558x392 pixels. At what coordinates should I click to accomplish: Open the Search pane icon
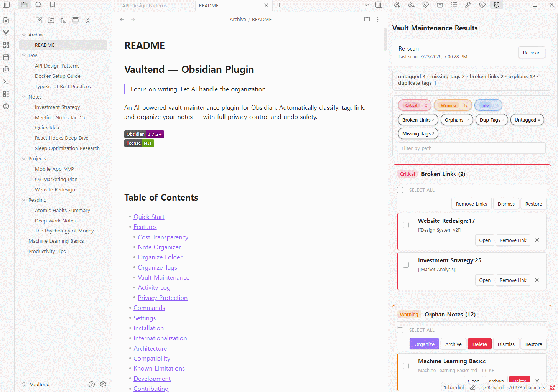[38, 5]
